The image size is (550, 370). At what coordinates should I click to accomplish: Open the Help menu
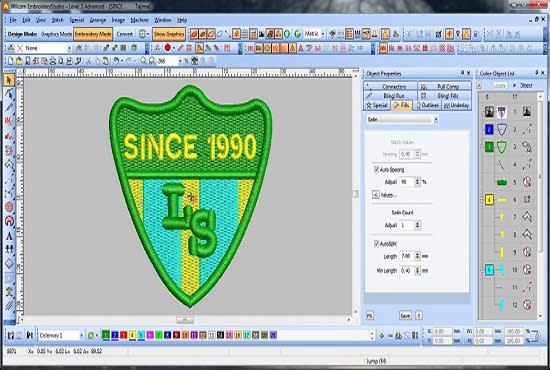coord(182,20)
